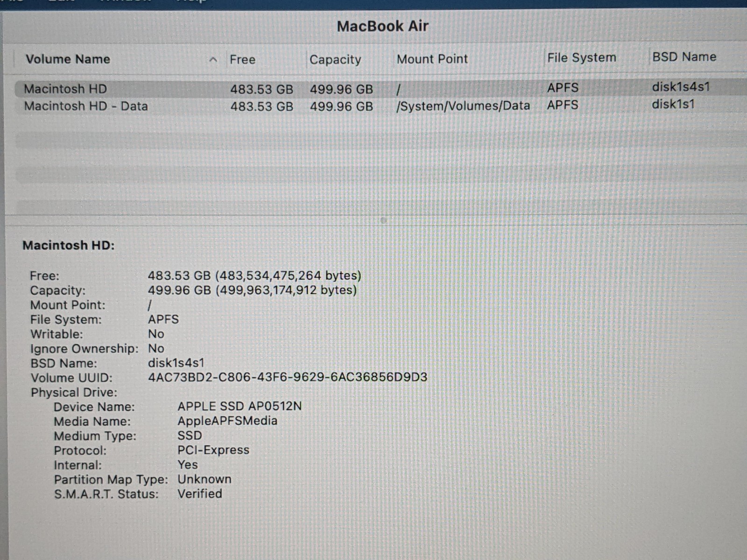
Task: Toggle sort arrow beside Volume Name
Action: tap(213, 60)
